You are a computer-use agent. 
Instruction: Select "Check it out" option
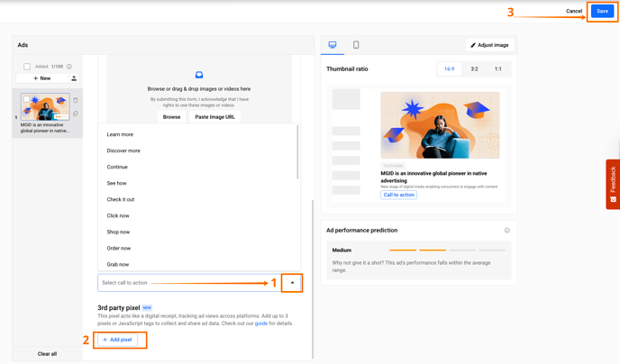click(x=121, y=199)
